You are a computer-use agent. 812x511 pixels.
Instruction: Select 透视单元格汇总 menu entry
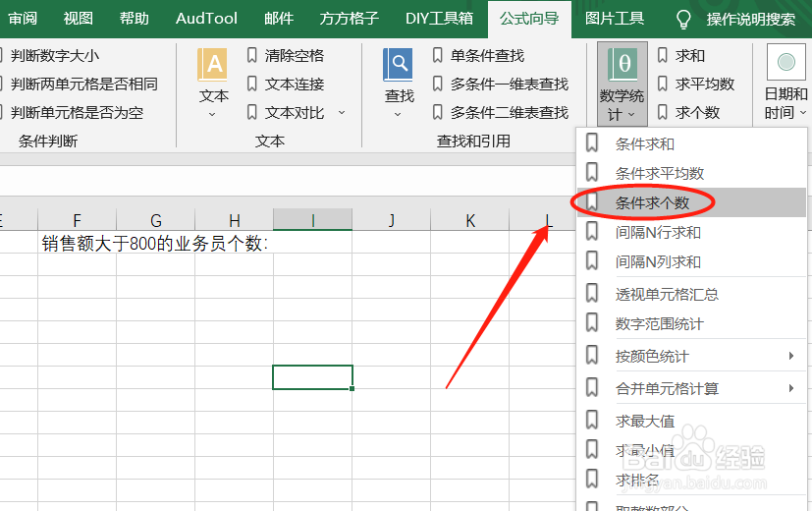[x=692, y=295]
